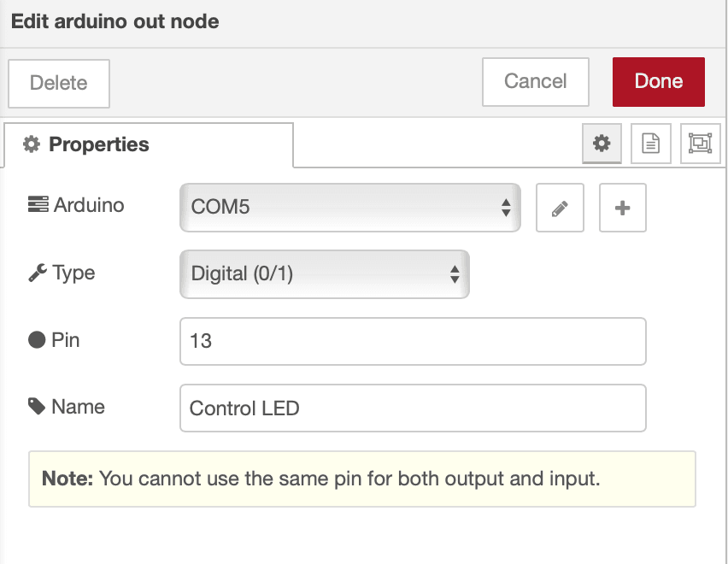Open the node appearance editor icon
Screen dimensions: 728x564
699,144
